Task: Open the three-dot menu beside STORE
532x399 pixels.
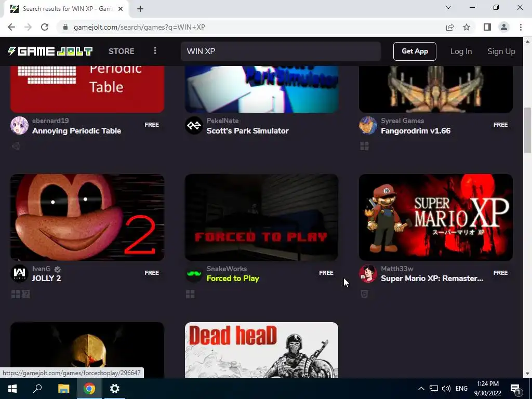Action: [x=155, y=51]
